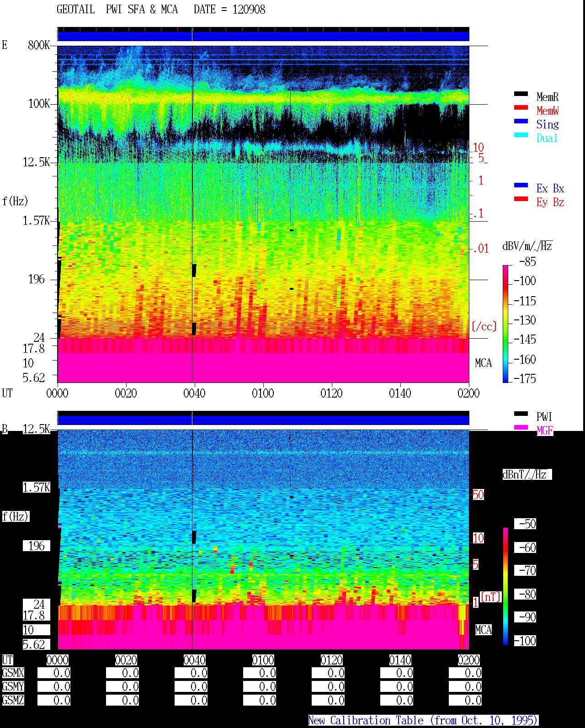Click the New Calibration Table link text
Screen dimensions: 585x728
point(423,721)
